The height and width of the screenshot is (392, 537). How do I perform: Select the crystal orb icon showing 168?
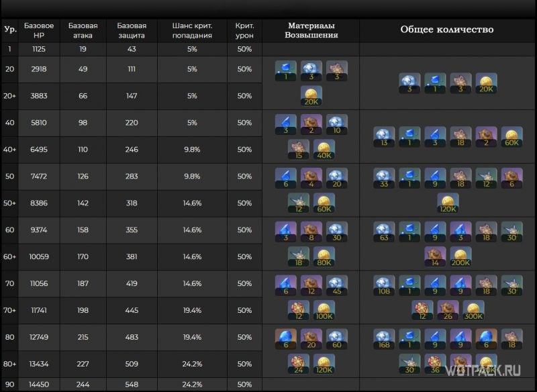[x=384, y=339]
